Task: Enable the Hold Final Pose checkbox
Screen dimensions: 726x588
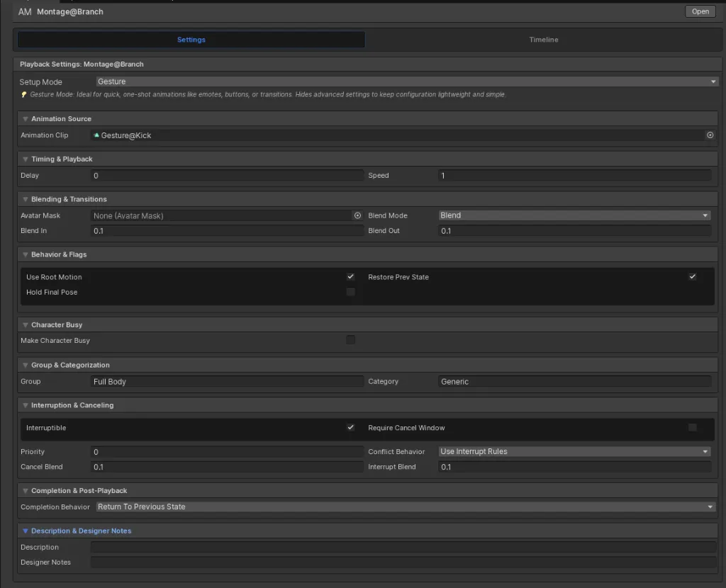Action: pos(350,292)
